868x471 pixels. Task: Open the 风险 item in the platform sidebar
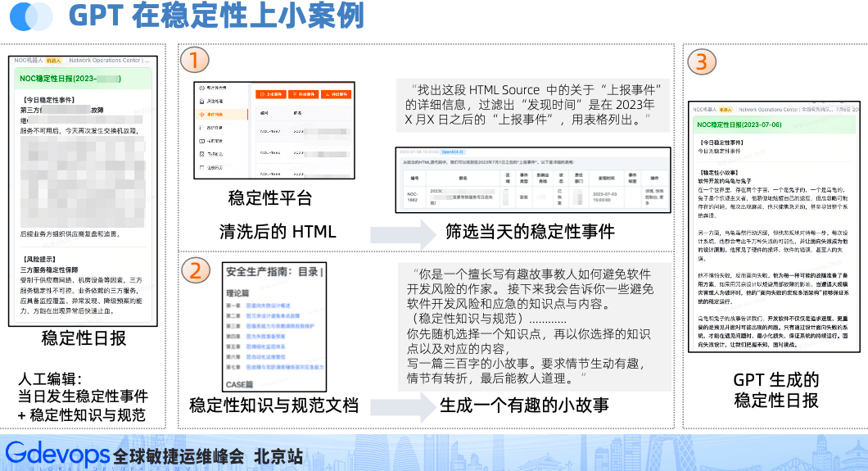coord(215,102)
